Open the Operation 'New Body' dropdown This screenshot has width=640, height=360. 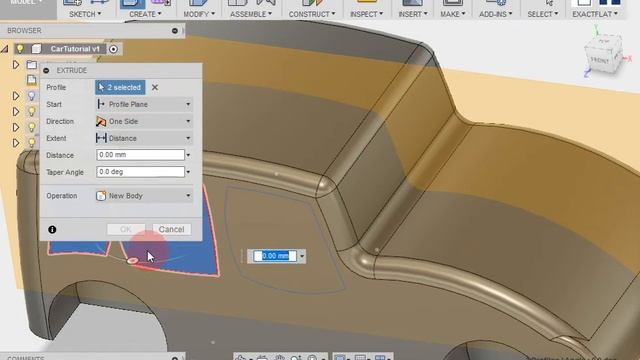coord(144,196)
